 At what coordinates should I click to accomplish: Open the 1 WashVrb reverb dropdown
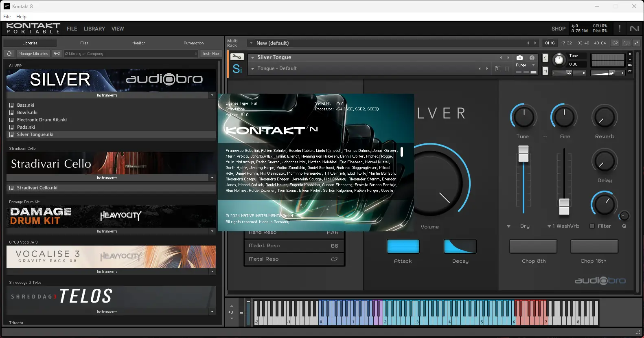(x=549, y=226)
